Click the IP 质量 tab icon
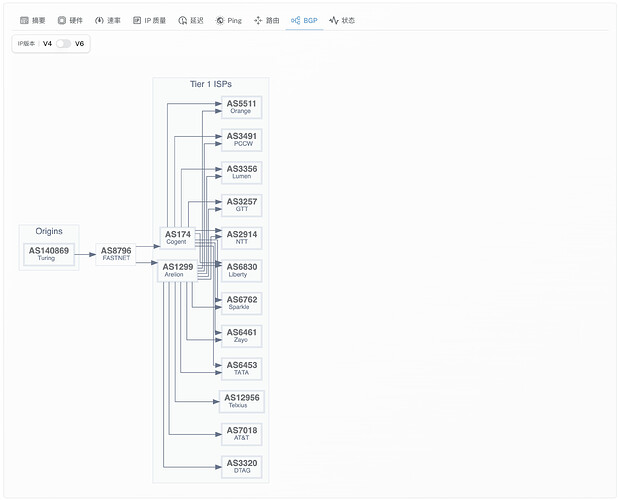This screenshot has width=618, height=500. coord(137,20)
